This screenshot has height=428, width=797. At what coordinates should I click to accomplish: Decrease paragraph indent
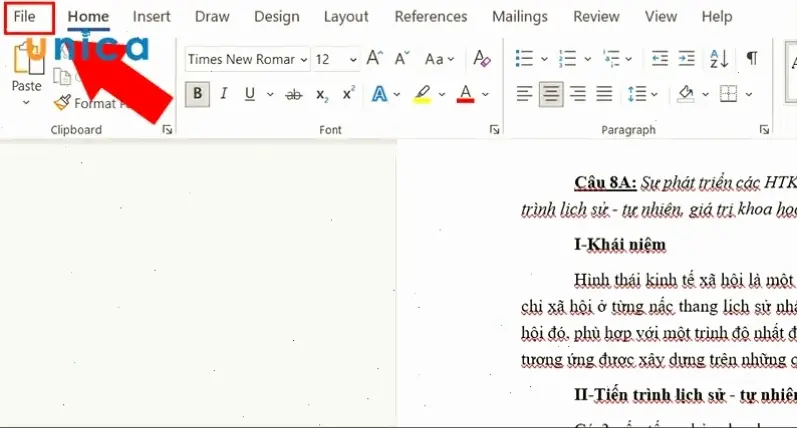[x=660, y=58]
